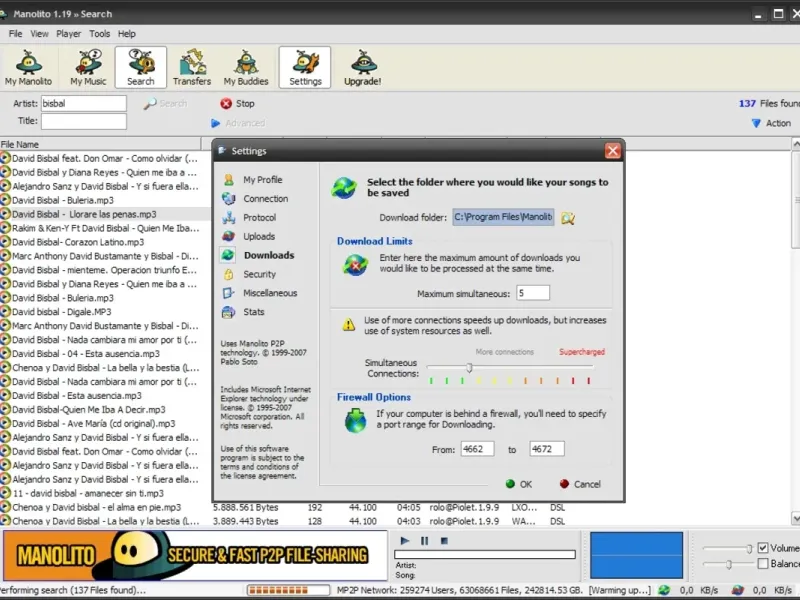
Task: Click the Uploads icon in Settings
Action: (x=229, y=236)
